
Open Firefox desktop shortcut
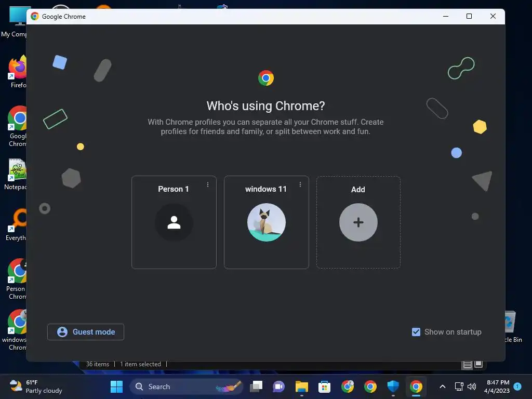pyautogui.click(x=17, y=72)
